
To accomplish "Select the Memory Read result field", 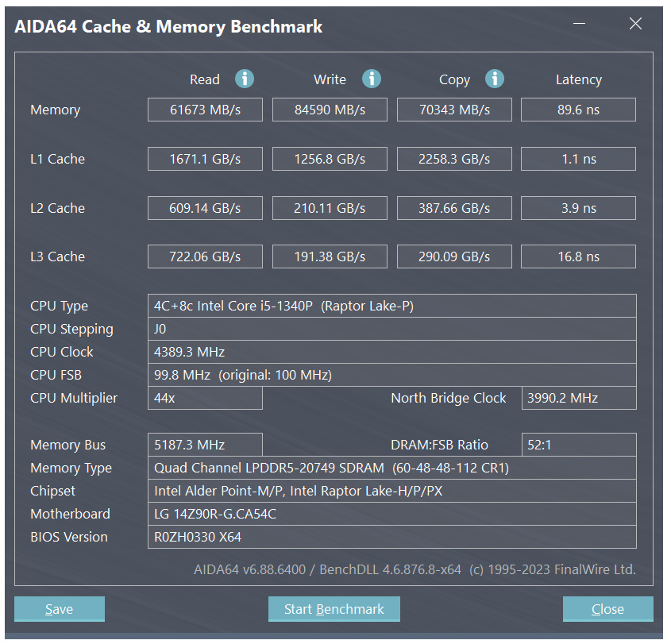I will pos(205,110).
